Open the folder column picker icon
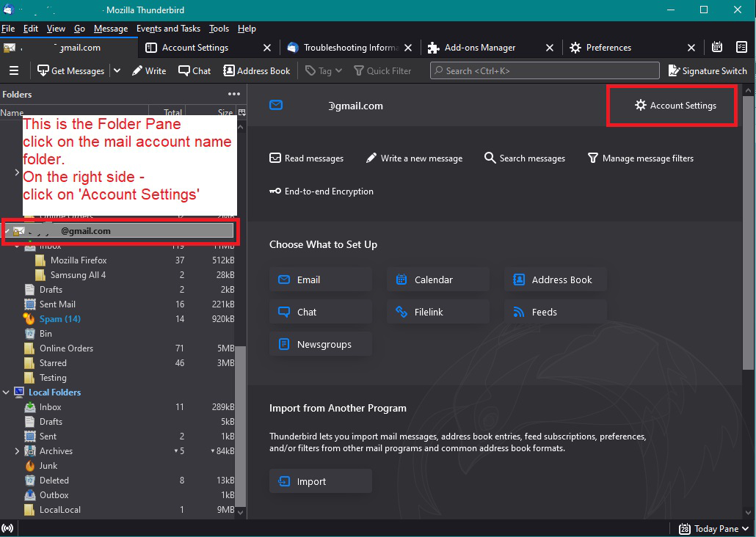 [242, 112]
